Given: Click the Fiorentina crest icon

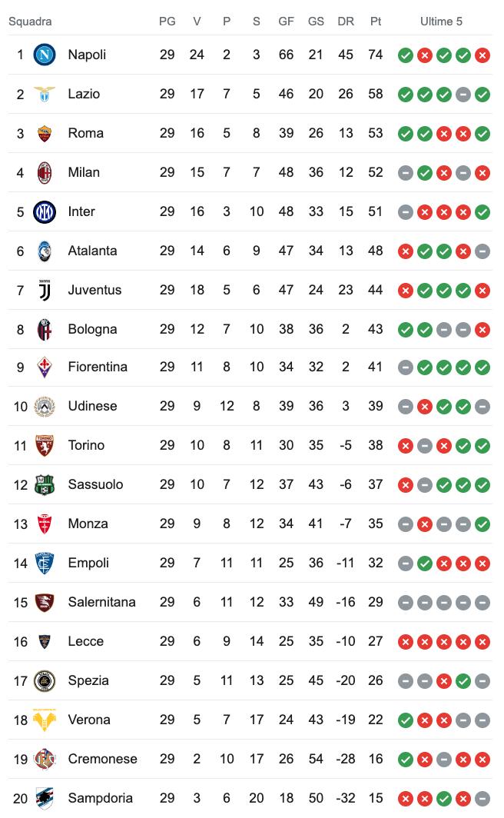Looking at the screenshot, I should pyautogui.click(x=45, y=367).
